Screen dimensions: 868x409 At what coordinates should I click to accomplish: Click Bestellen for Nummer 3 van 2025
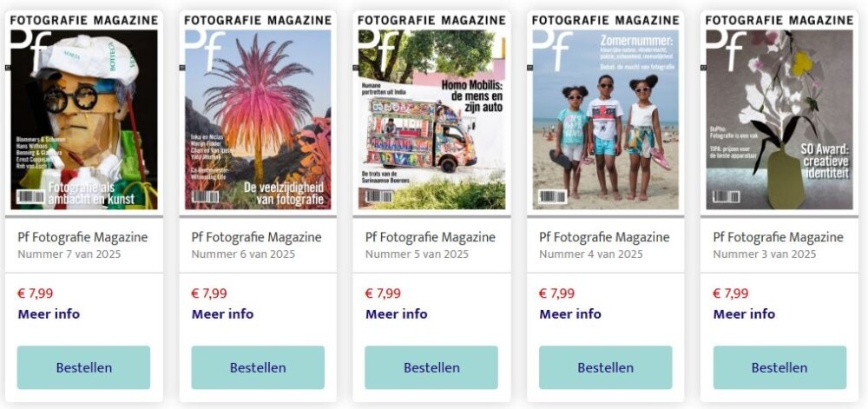779,367
